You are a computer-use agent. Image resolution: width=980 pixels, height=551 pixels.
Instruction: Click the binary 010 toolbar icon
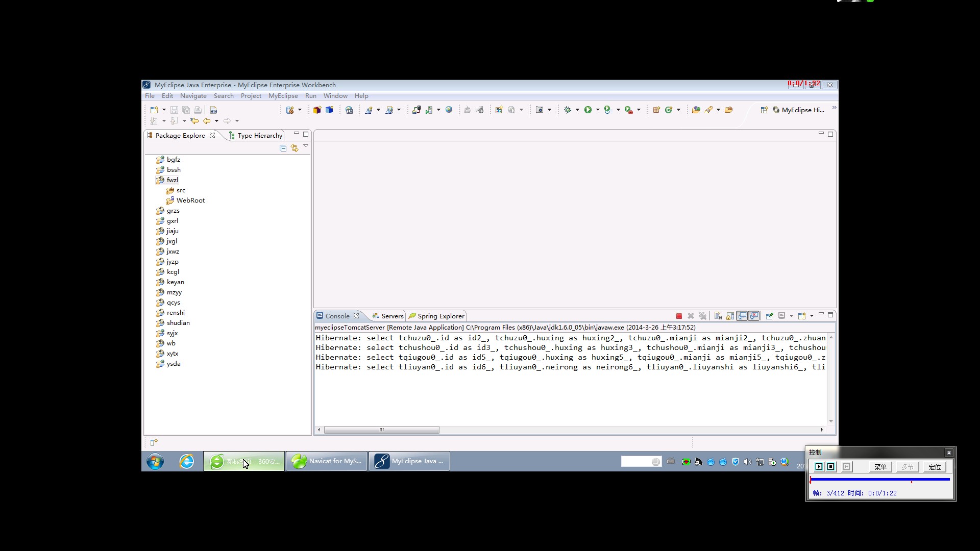pyautogui.click(x=213, y=110)
